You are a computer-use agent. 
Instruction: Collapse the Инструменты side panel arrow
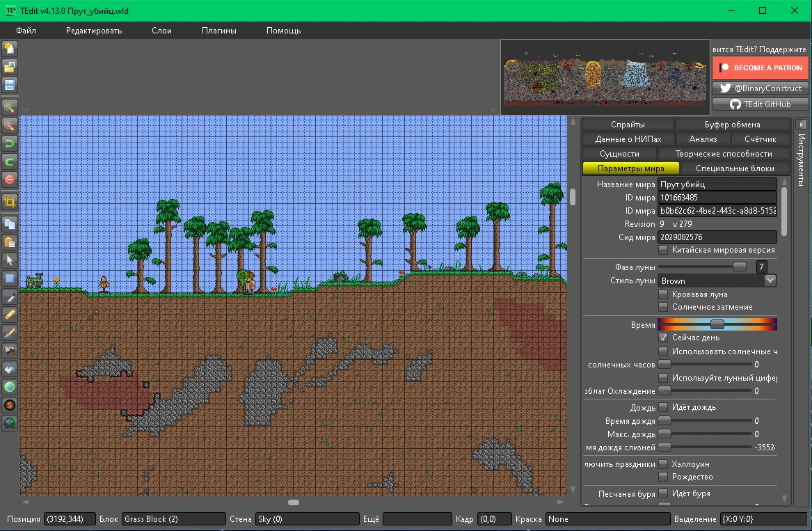tap(802, 125)
